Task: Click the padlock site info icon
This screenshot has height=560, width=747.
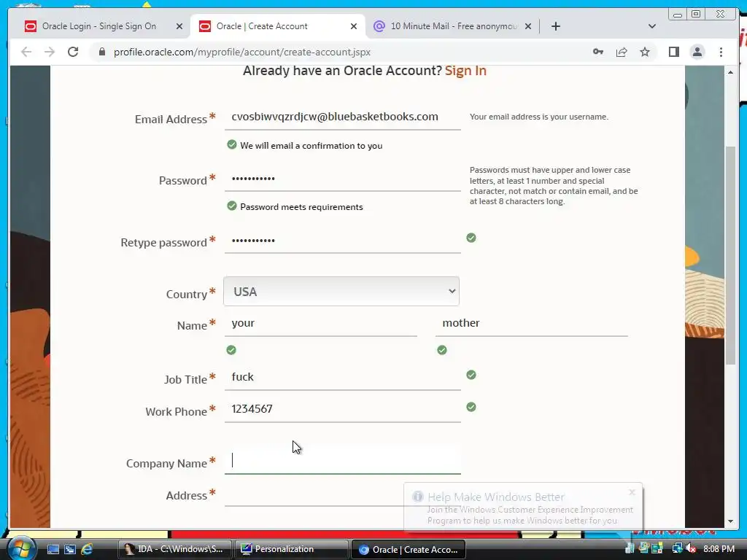Action: (x=102, y=52)
